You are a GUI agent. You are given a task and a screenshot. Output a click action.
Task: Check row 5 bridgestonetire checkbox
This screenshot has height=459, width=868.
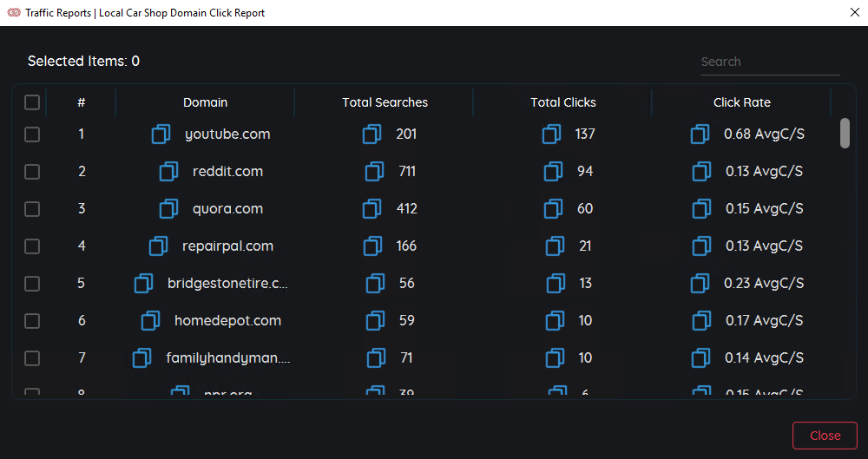click(x=32, y=284)
